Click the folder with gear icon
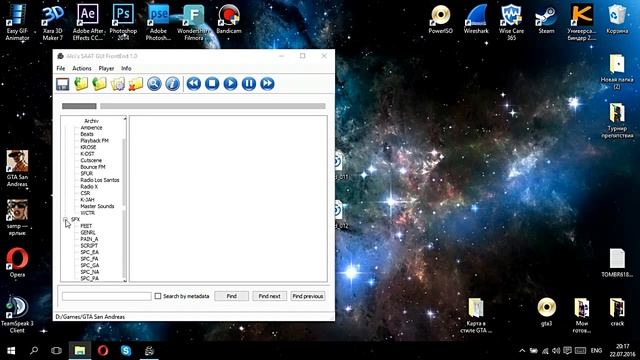This screenshot has width=640, height=360. tap(118, 84)
